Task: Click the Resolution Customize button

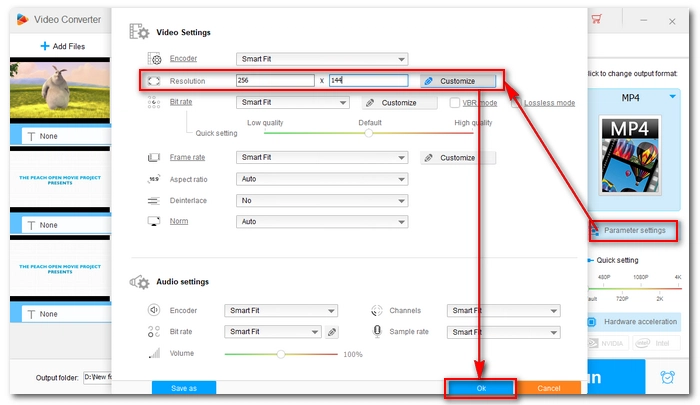Action: click(458, 81)
